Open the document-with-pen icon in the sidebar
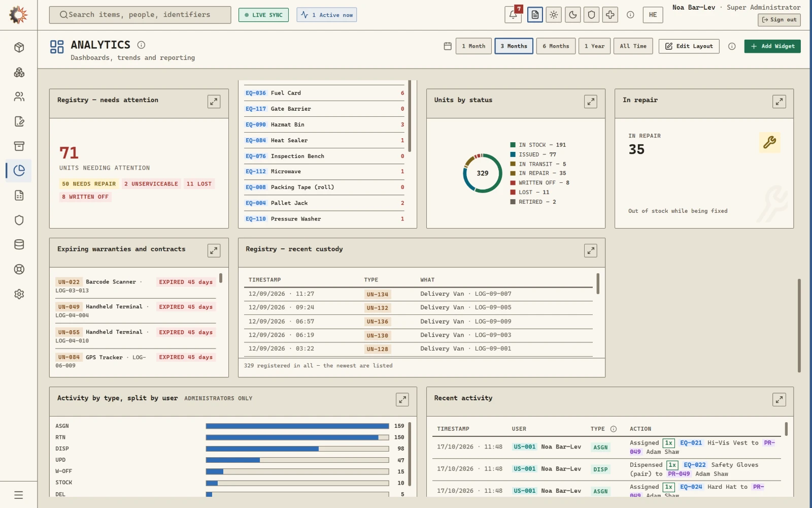The image size is (812, 508). click(19, 121)
